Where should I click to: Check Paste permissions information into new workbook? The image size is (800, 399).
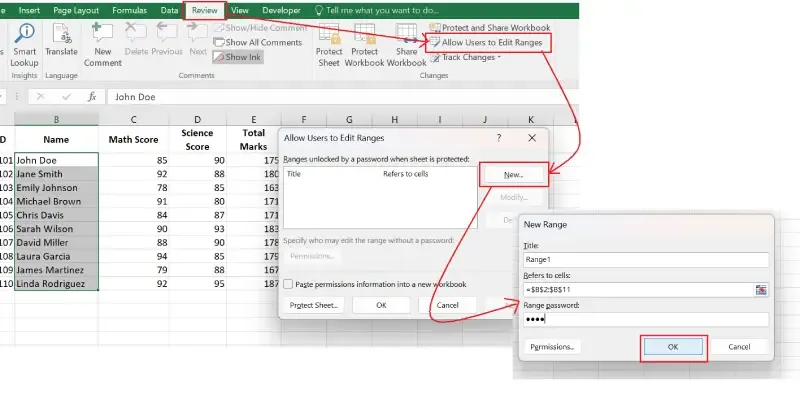click(288, 284)
